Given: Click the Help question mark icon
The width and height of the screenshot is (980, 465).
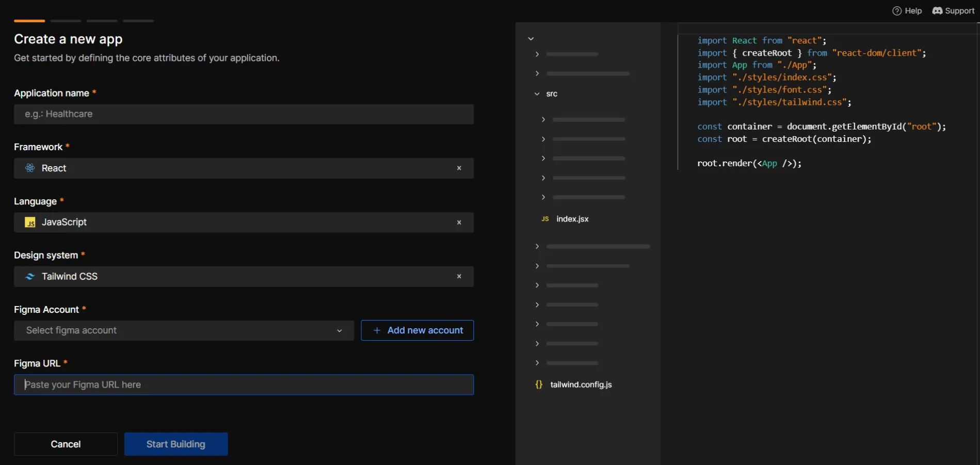Looking at the screenshot, I should [897, 11].
